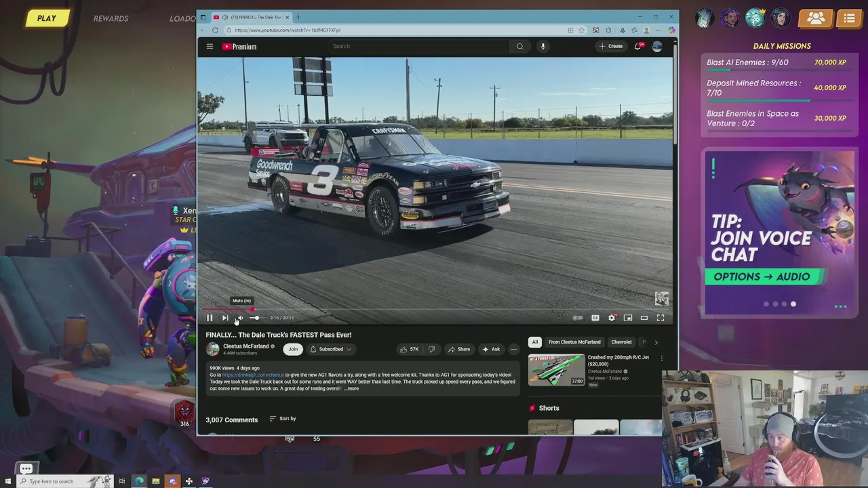Enter fullscreen in video player
Viewport: 868px width, 488px height.
coord(660,318)
